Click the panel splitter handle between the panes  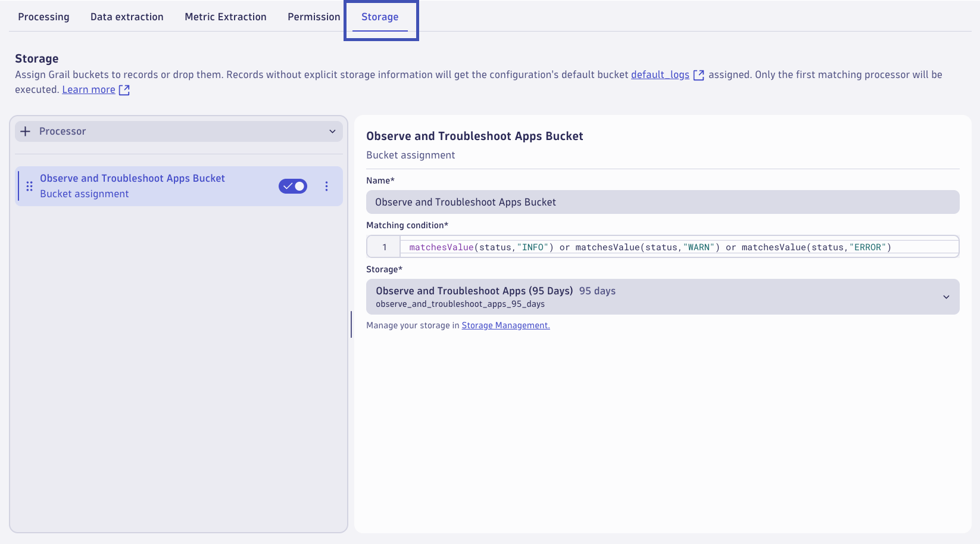tap(351, 324)
